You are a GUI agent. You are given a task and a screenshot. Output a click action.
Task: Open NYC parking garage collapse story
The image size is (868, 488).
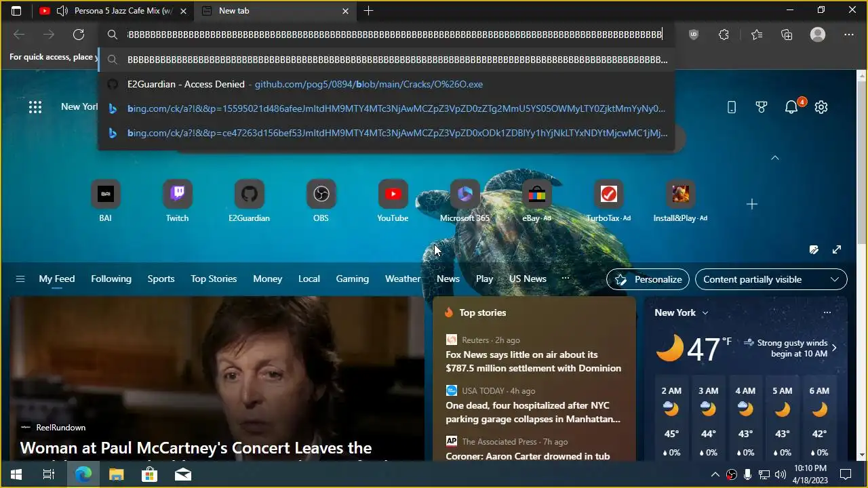pos(533,412)
